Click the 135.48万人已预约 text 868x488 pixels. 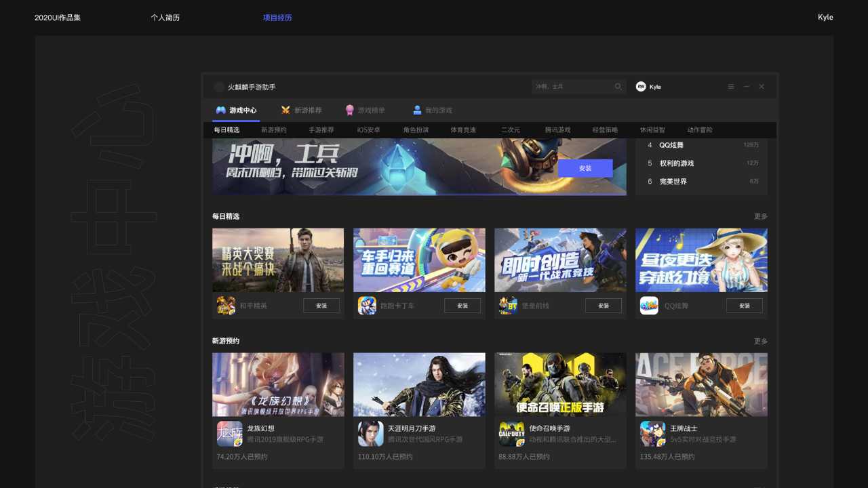[667, 457]
